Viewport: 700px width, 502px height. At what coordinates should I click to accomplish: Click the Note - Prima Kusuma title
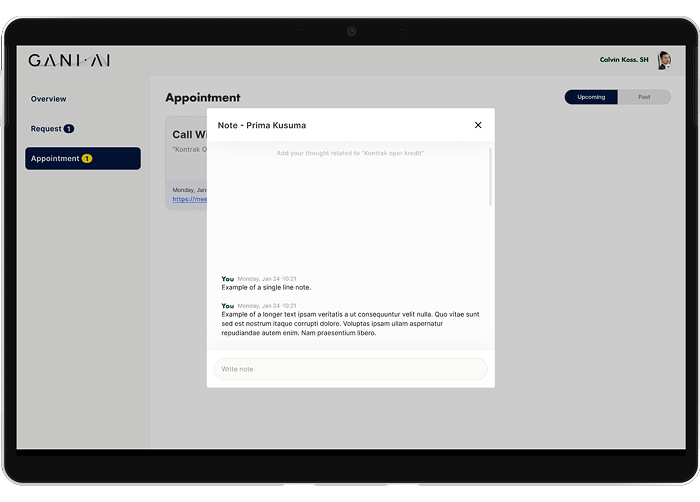262,125
